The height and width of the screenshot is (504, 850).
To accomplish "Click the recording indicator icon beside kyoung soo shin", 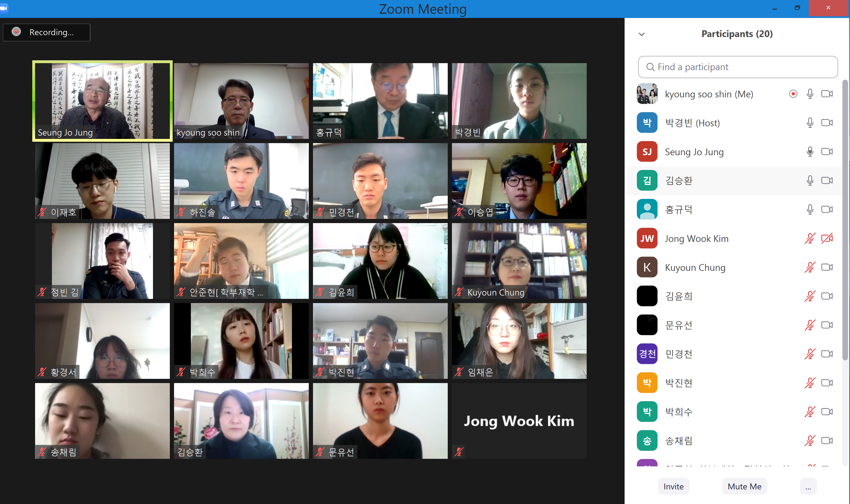I will (x=793, y=94).
